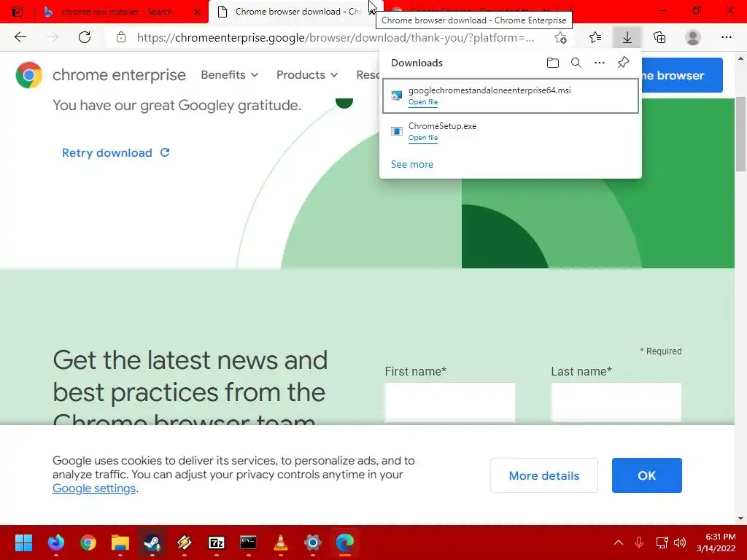Open the Edge Settings and more menu
747x560 pixels.
(x=726, y=37)
